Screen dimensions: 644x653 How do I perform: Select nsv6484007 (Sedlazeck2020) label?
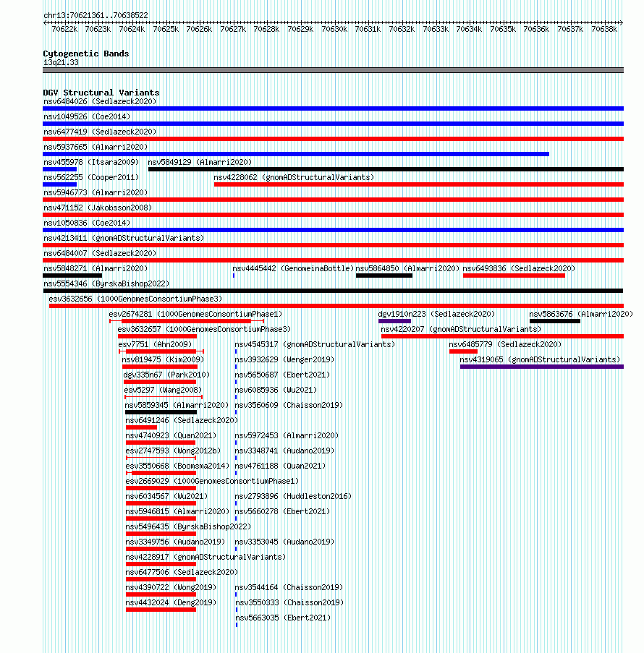(x=100, y=254)
